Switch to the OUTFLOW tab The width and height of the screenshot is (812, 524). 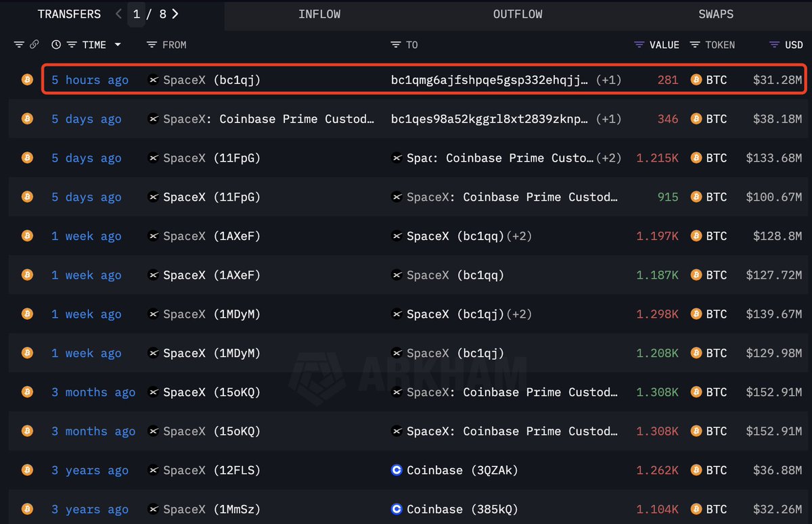coord(518,14)
